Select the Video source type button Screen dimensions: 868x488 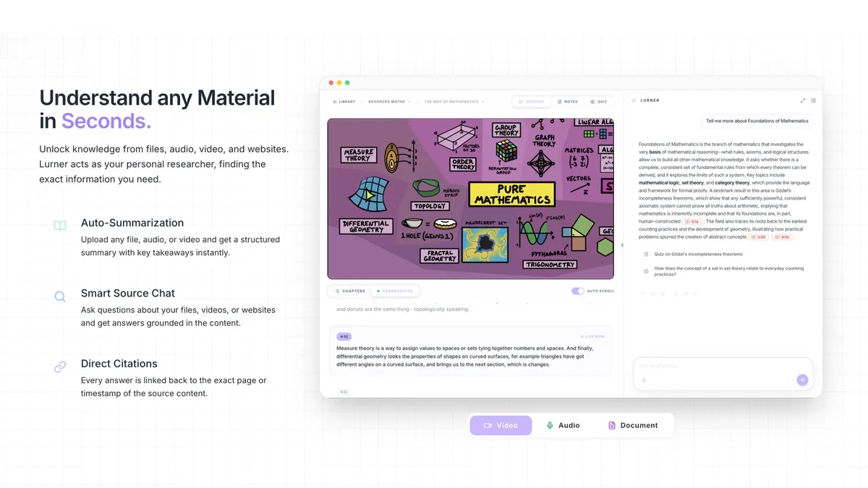501,425
